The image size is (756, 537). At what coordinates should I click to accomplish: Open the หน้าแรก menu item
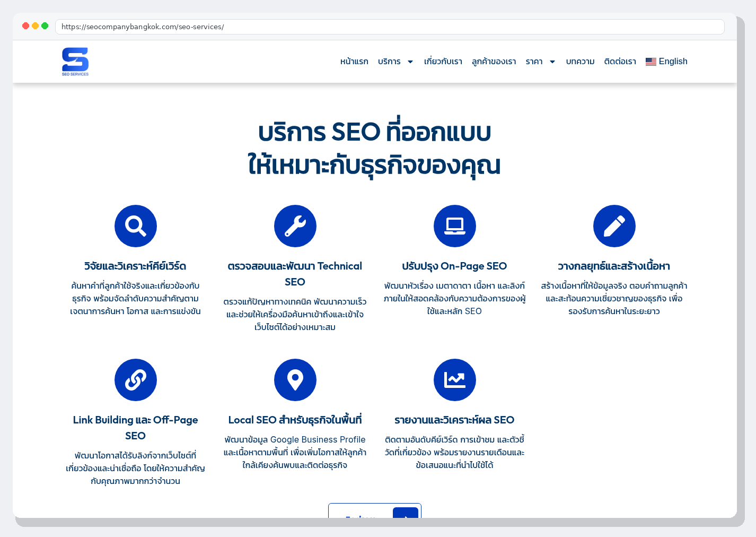pos(354,62)
